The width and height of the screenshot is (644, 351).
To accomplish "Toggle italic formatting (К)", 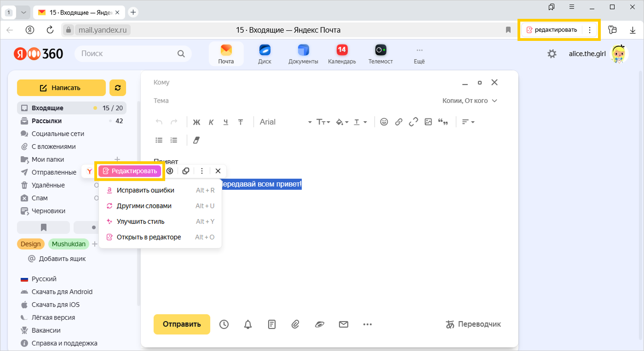I will click(211, 122).
